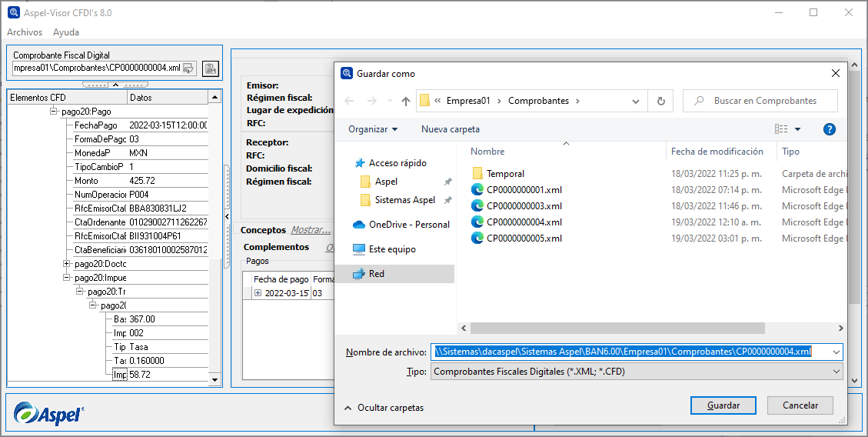Refresh the Comprobantes folder listing
The height and width of the screenshot is (437, 868).
pyautogui.click(x=660, y=101)
